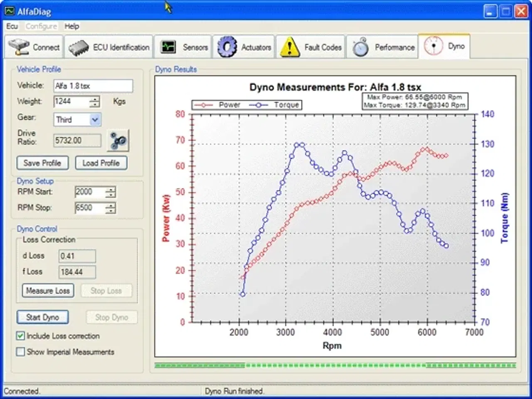Image resolution: width=532 pixels, height=399 pixels.
Task: Click the Weight input field
Action: (x=71, y=101)
